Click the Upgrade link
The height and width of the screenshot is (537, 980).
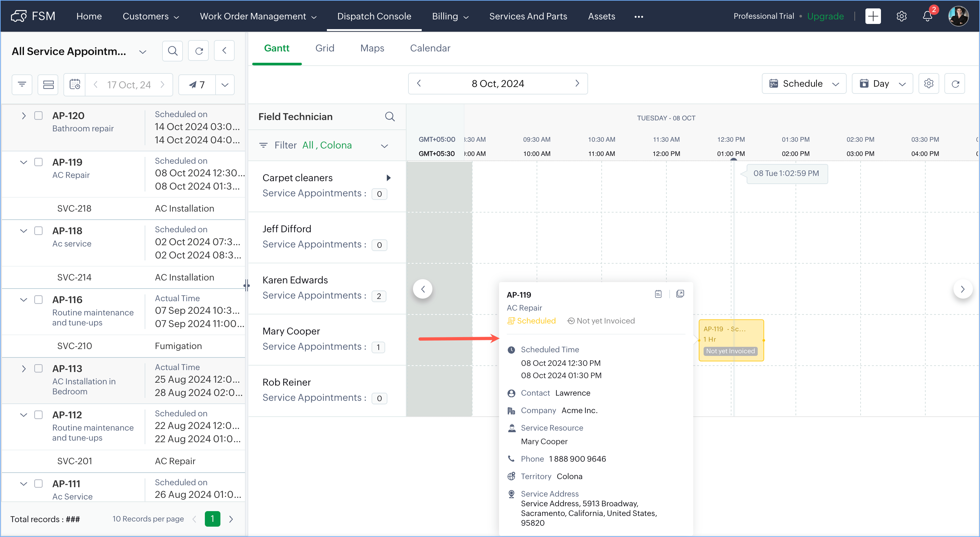tap(825, 16)
